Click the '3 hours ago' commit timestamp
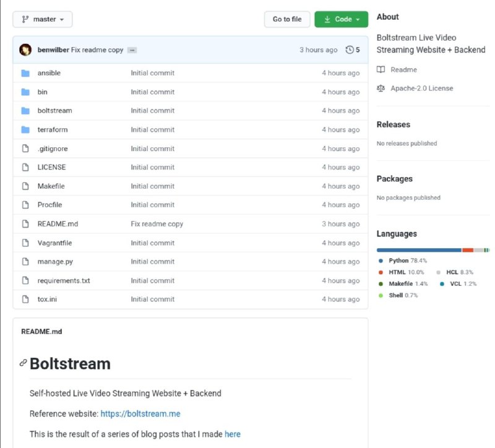 coord(319,50)
